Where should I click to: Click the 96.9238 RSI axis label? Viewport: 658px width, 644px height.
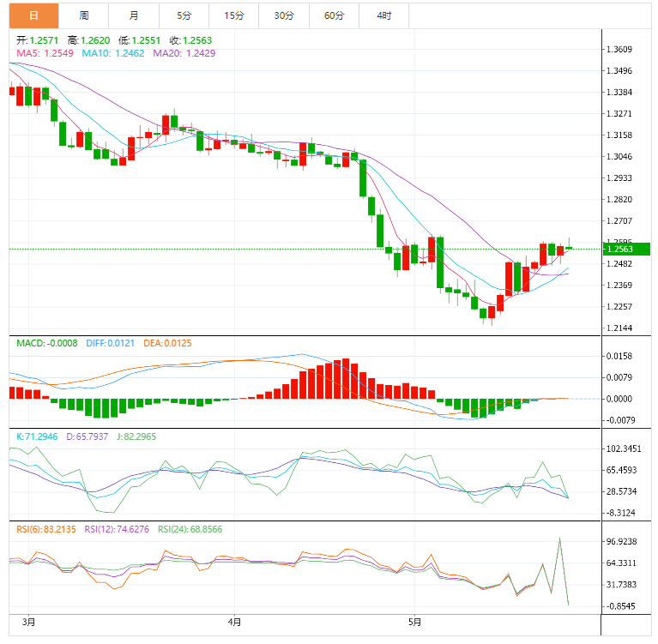(621, 542)
